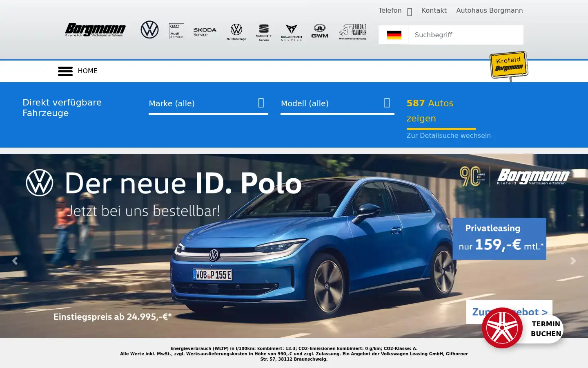
Task: Click the yellow Krefeld Borgmann sign
Action: point(509,65)
